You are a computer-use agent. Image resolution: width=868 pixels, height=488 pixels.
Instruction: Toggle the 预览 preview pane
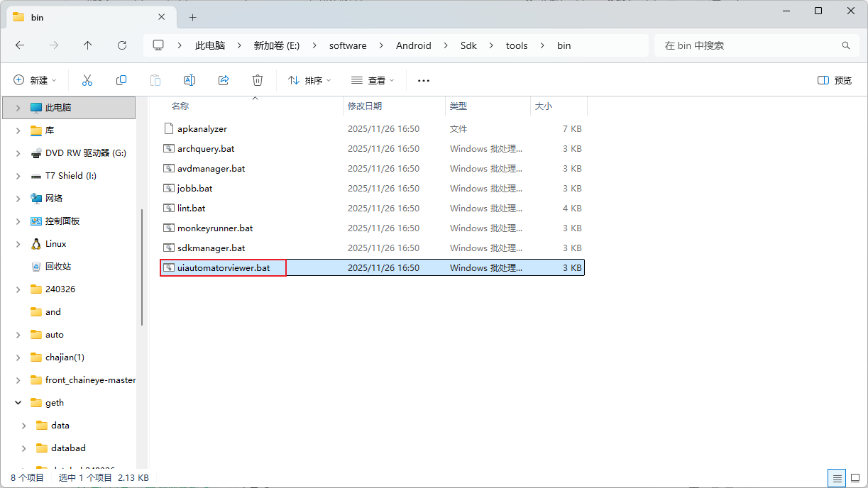835,80
